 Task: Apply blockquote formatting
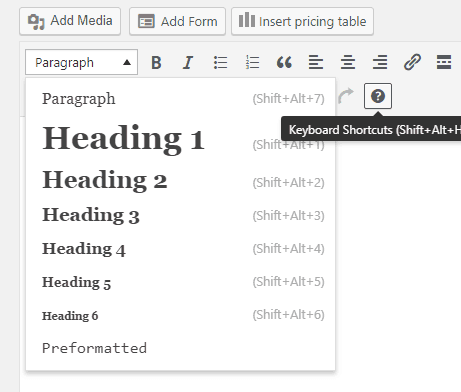pyautogui.click(x=284, y=62)
